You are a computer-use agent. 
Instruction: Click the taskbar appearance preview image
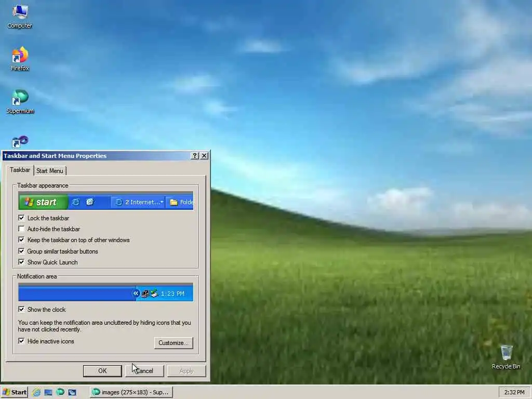pyautogui.click(x=106, y=201)
